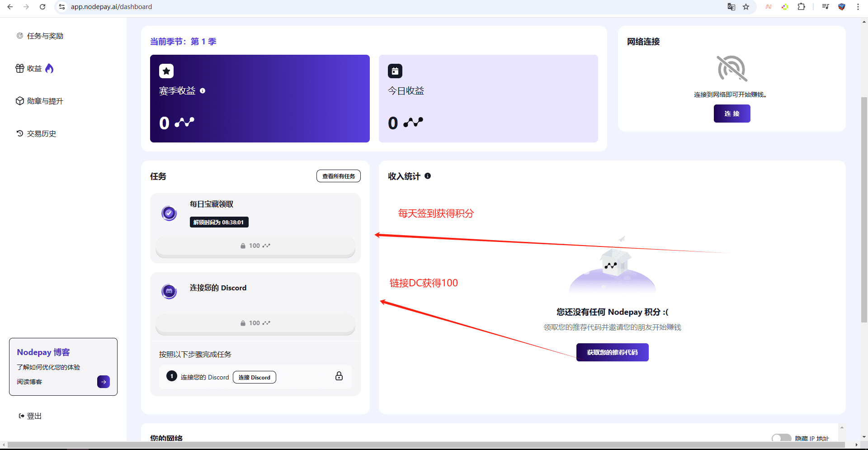Click the gift icon beside 收益
This screenshot has width=868, height=450.
coord(20,68)
